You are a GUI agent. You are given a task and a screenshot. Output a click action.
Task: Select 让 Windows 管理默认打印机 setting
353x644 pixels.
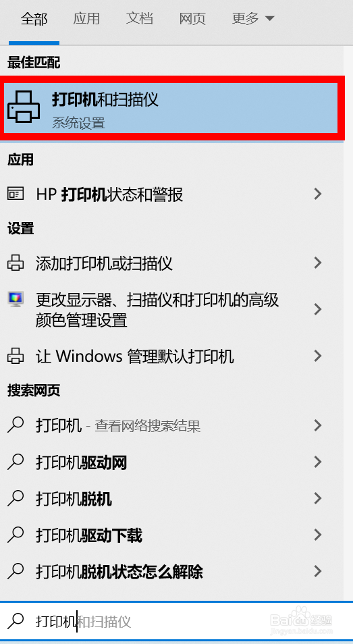tap(171, 356)
